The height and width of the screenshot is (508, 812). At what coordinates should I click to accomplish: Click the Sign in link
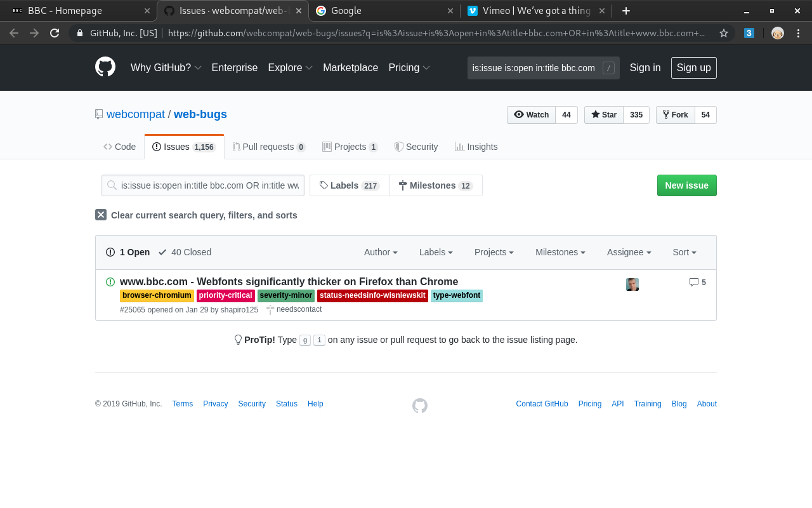[645, 68]
